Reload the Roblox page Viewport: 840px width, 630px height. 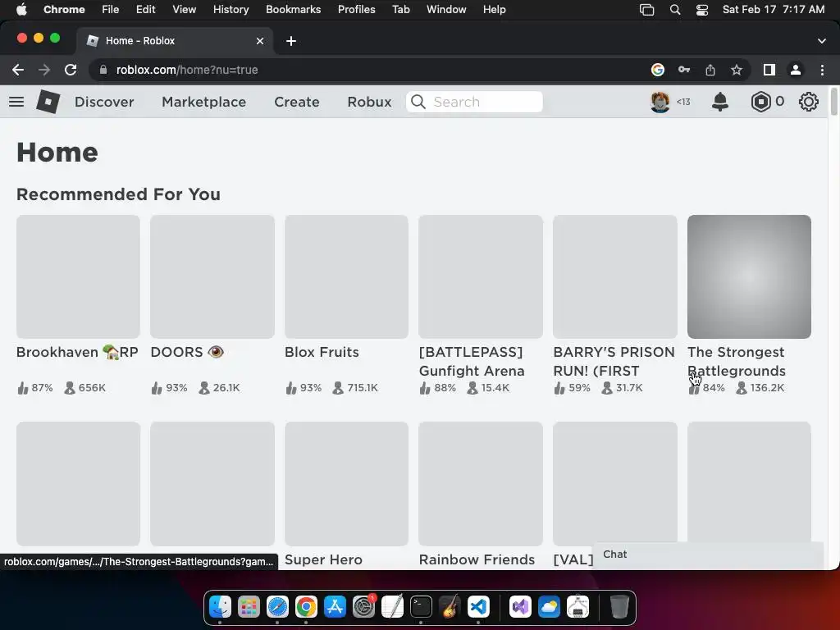click(71, 70)
